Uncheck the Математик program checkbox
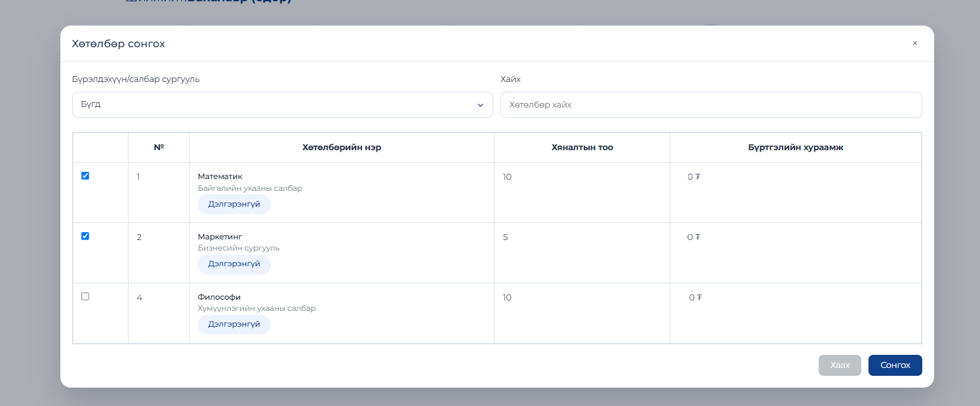 tap(85, 176)
